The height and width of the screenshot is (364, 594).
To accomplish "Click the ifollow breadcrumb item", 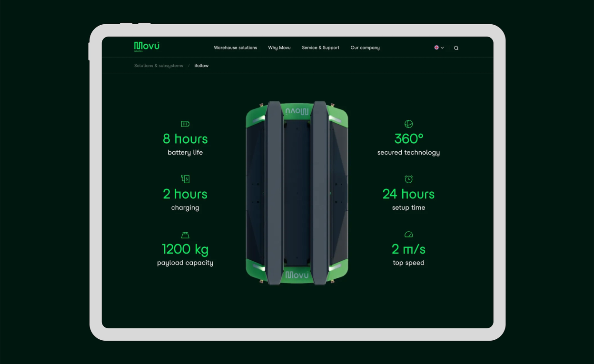I will click(201, 66).
